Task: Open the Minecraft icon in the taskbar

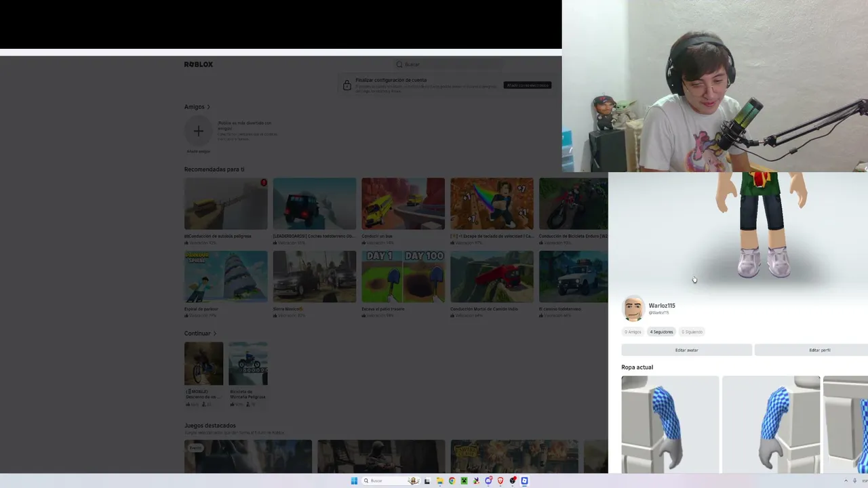Action: (464, 481)
